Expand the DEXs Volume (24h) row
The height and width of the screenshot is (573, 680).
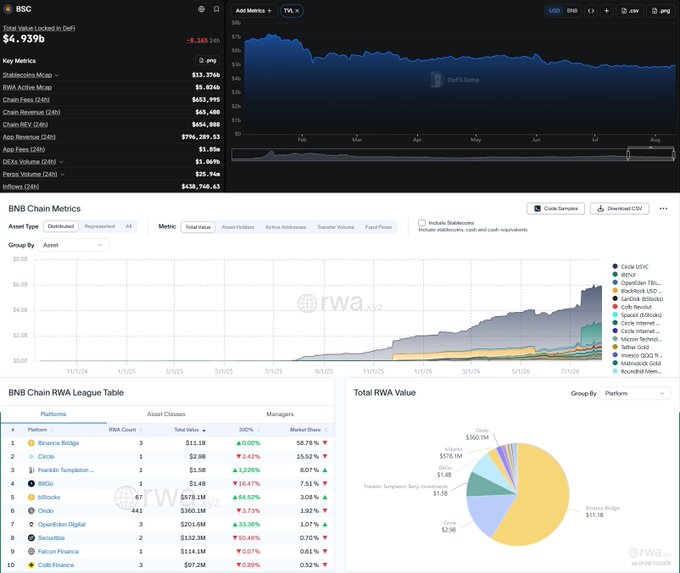(x=61, y=162)
